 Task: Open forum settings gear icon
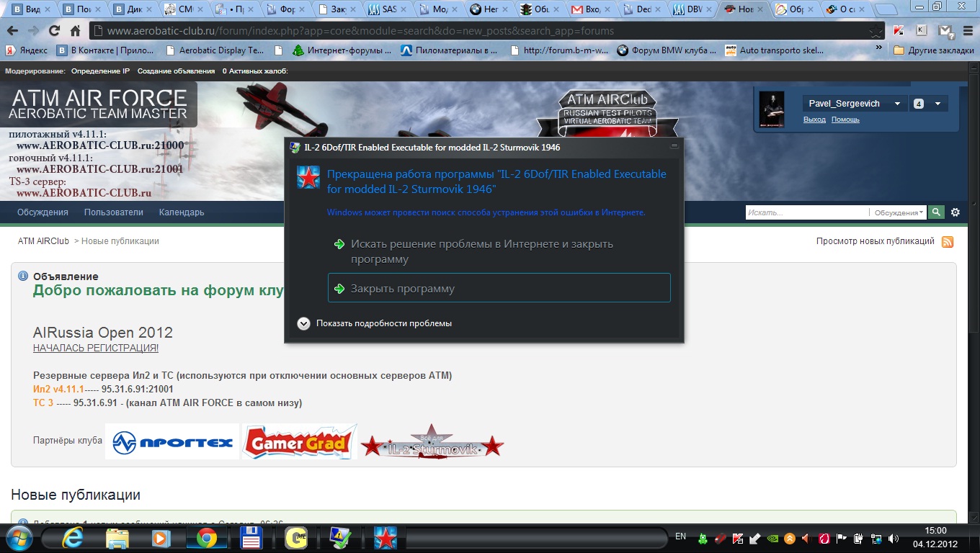pyautogui.click(x=955, y=212)
